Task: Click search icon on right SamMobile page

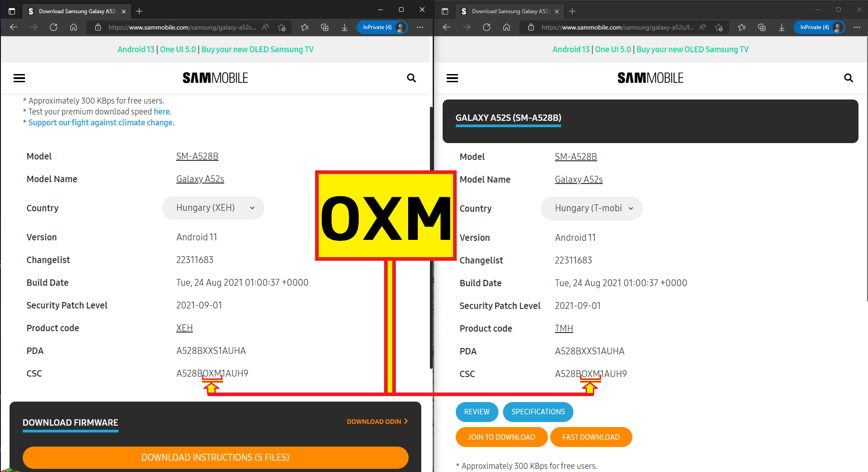Action: tap(848, 78)
